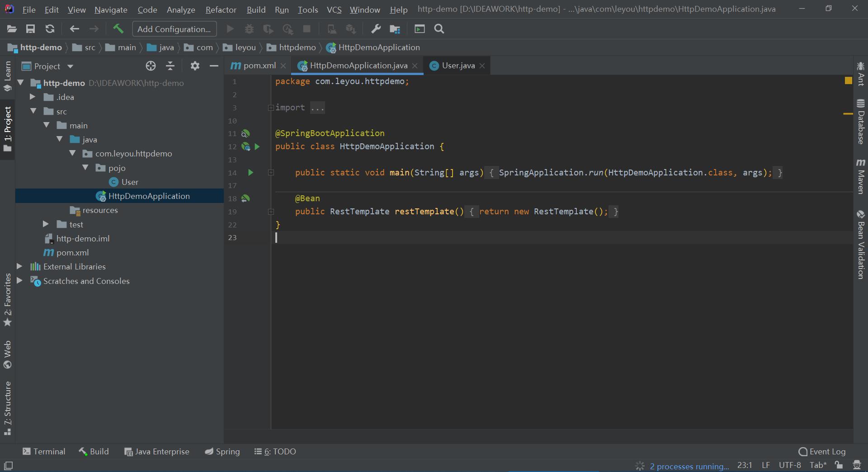Click the run gutter arrow on line 14

coord(251,172)
